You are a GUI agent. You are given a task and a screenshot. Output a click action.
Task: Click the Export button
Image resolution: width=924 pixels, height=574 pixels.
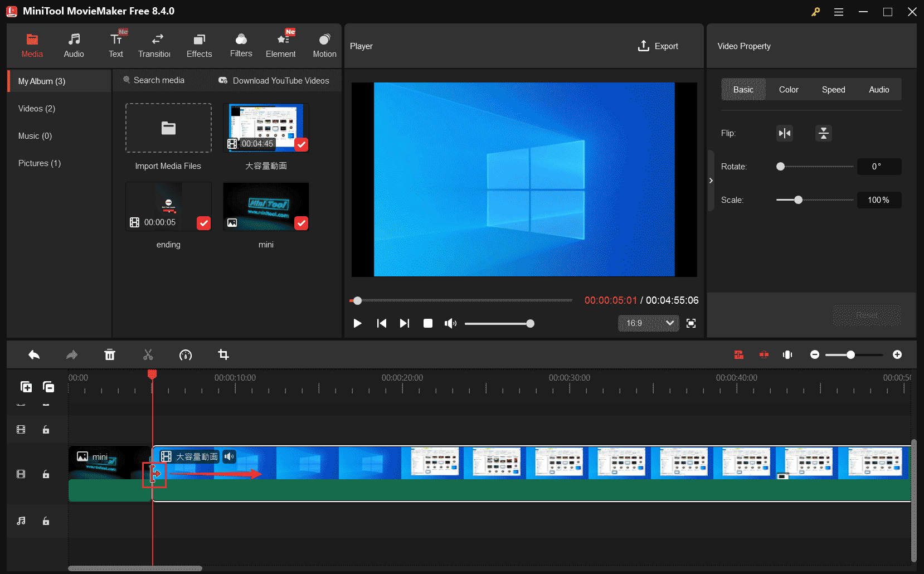(658, 46)
